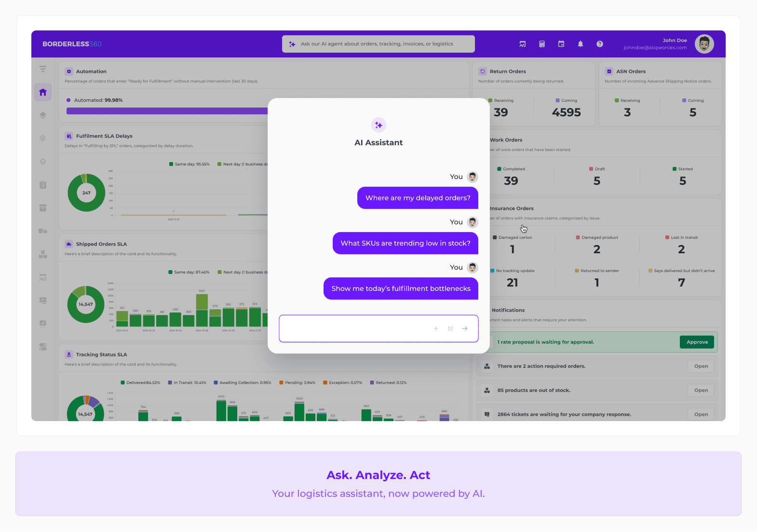Open the stacked boxes inventory icon in sidebar

pyautogui.click(x=43, y=254)
